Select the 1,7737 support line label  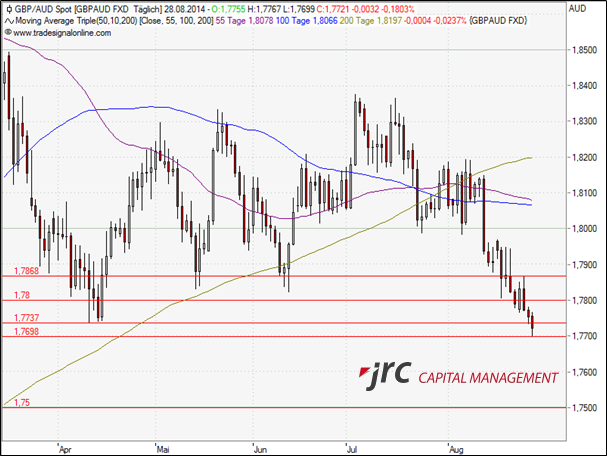point(26,318)
